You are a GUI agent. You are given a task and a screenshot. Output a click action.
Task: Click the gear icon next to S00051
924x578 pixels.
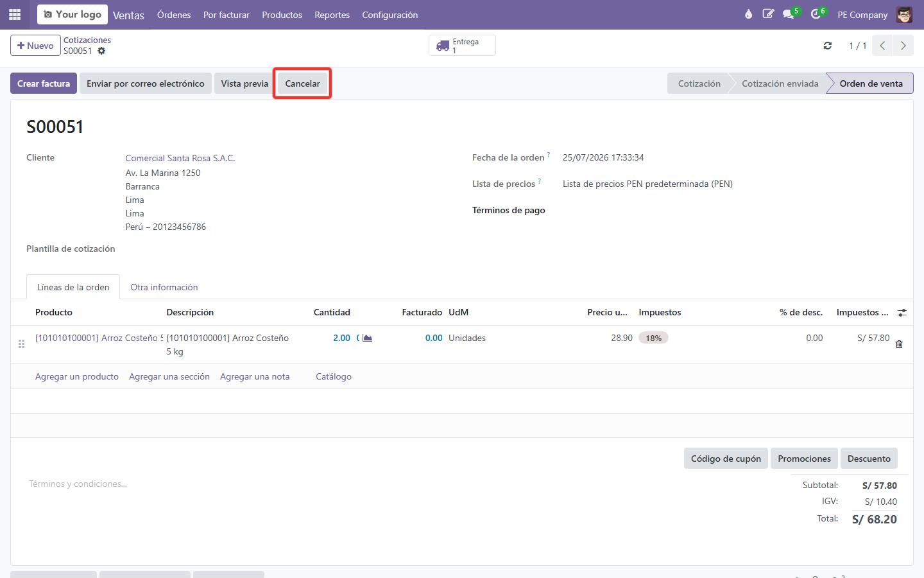click(x=101, y=51)
